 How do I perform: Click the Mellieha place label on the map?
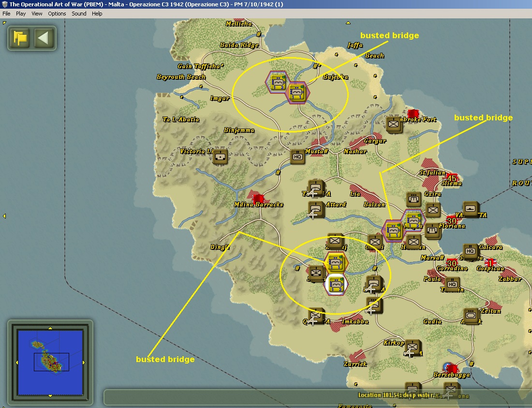(239, 23)
